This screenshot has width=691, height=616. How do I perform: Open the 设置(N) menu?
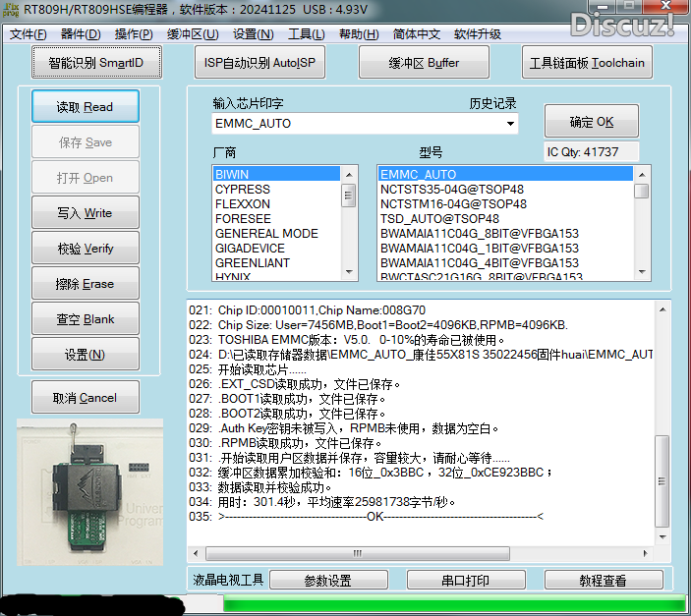pyautogui.click(x=253, y=34)
